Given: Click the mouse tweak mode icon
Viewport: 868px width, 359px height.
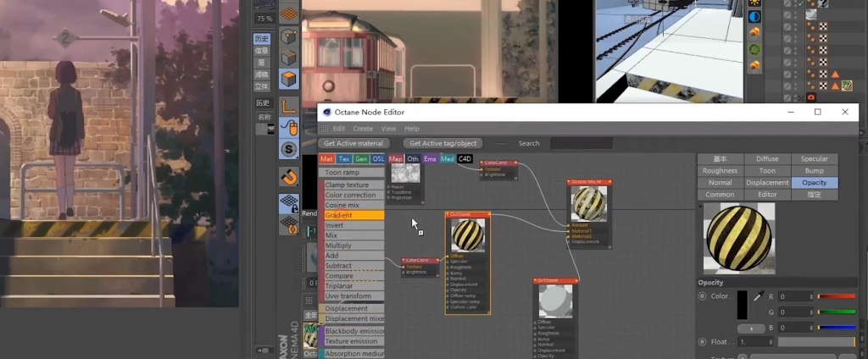Looking at the screenshot, I should pyautogui.click(x=289, y=127).
